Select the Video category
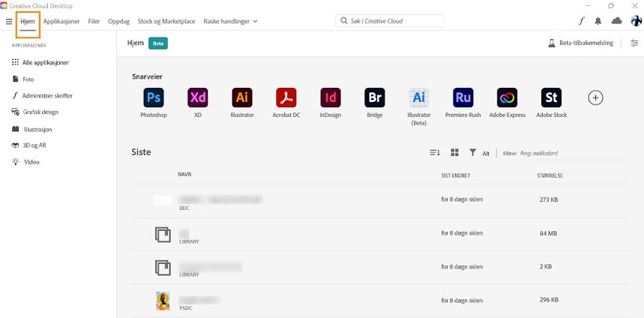The height and width of the screenshot is (318, 644). [x=25, y=162]
